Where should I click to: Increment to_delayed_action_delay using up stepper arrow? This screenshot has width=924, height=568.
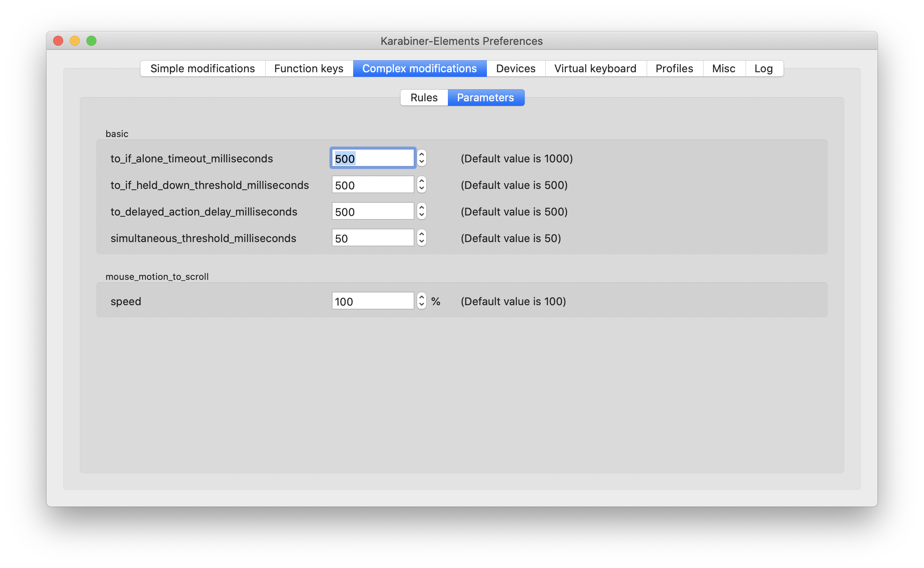pos(422,207)
